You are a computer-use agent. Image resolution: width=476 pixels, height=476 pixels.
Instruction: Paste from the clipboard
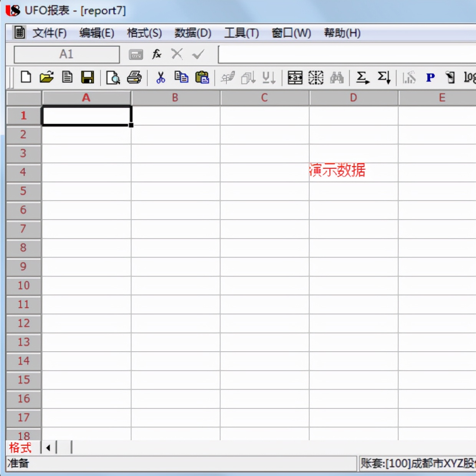click(x=202, y=77)
